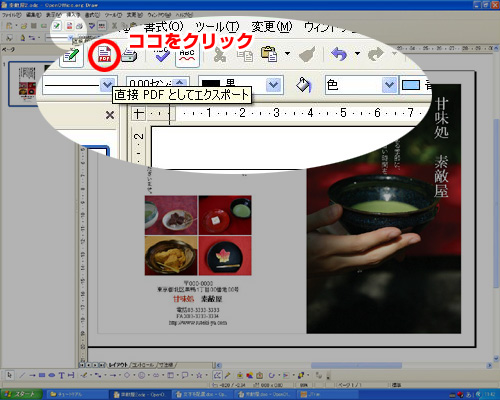Open the 表示(V) menu
Viewport: 500px width, 400px height.
(x=53, y=15)
